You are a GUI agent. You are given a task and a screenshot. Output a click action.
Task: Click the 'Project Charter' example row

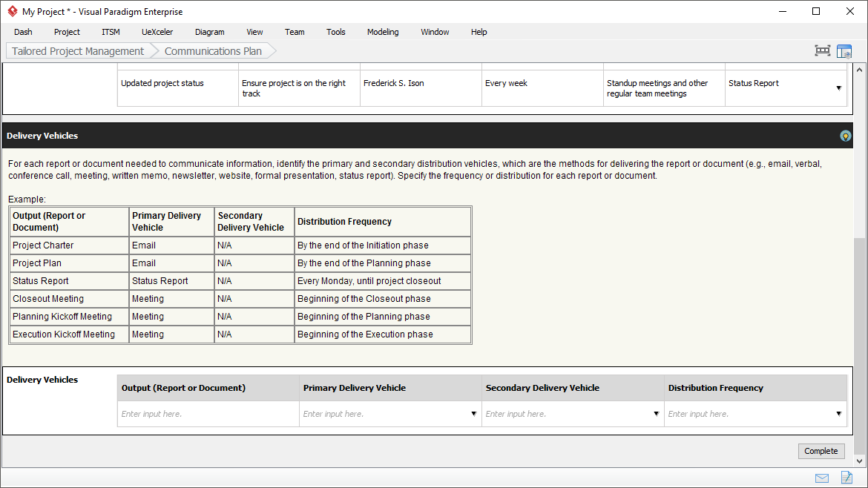coord(240,245)
